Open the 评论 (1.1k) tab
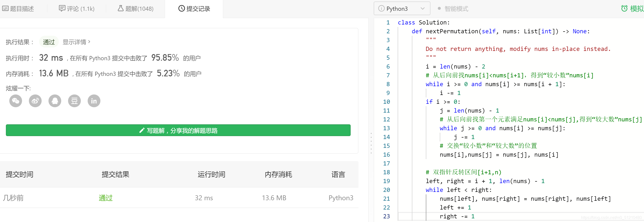Screen dimensions: 644x222 click(76, 9)
